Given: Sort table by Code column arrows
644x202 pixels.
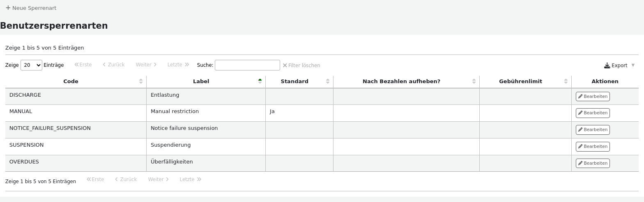Looking at the screenshot, I should [x=141, y=81].
